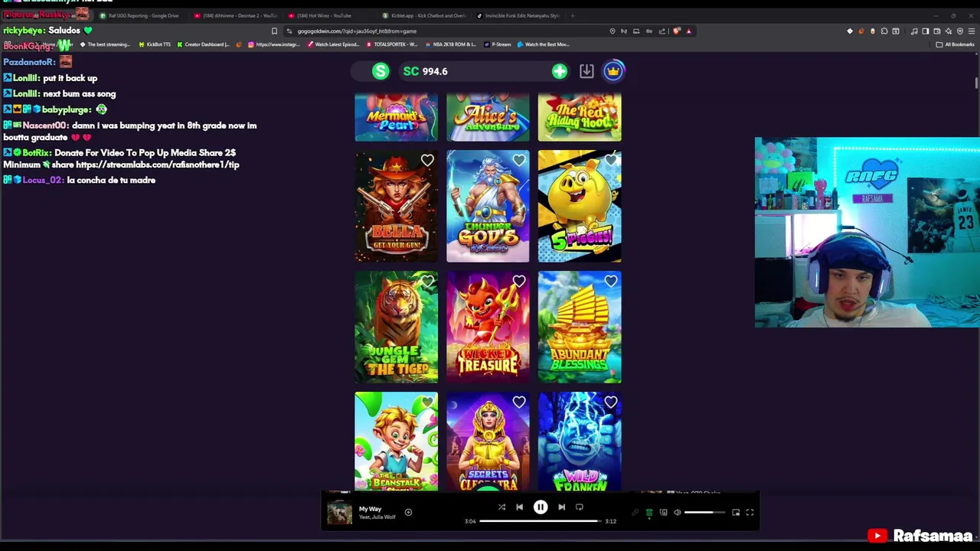Open a new browser tab

click(x=573, y=15)
